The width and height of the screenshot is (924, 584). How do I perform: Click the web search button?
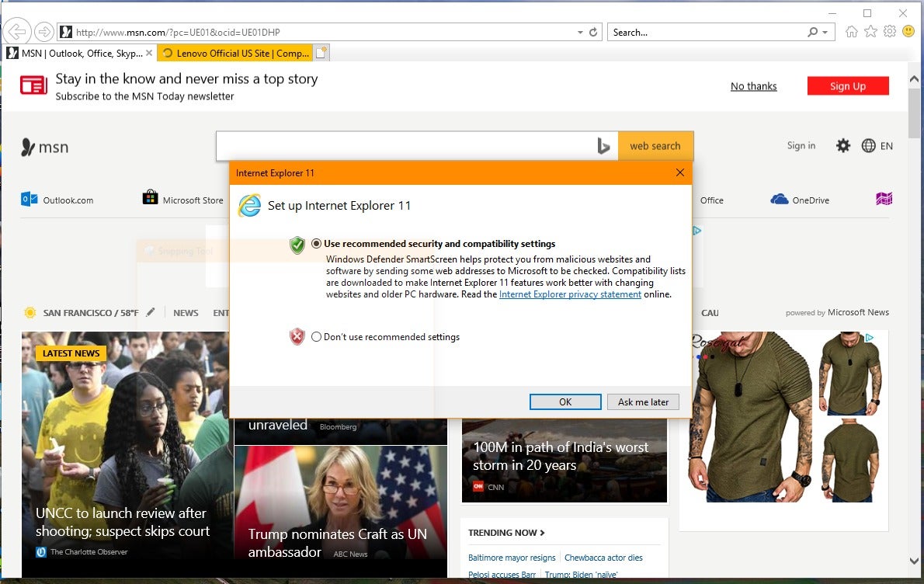[x=655, y=145]
